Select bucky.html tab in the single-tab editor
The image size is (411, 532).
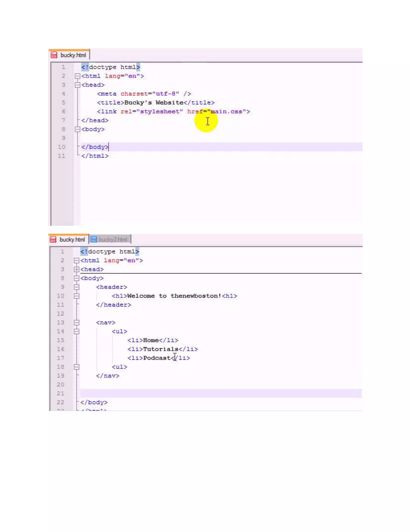click(69, 55)
